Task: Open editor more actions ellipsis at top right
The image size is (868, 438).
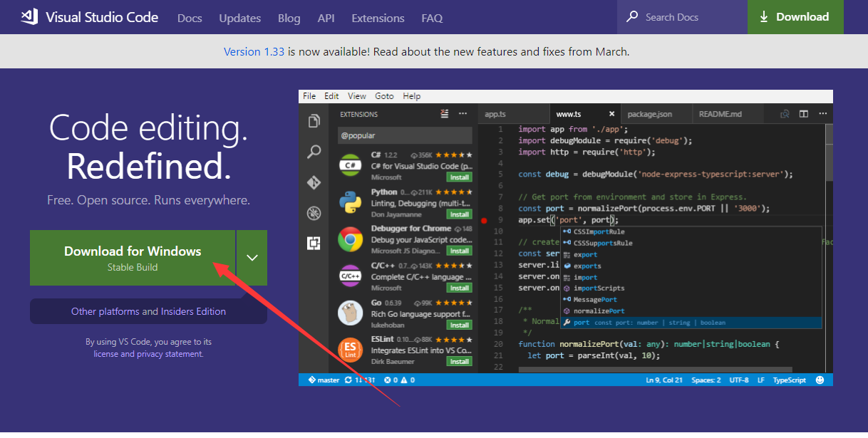Action: pos(822,114)
